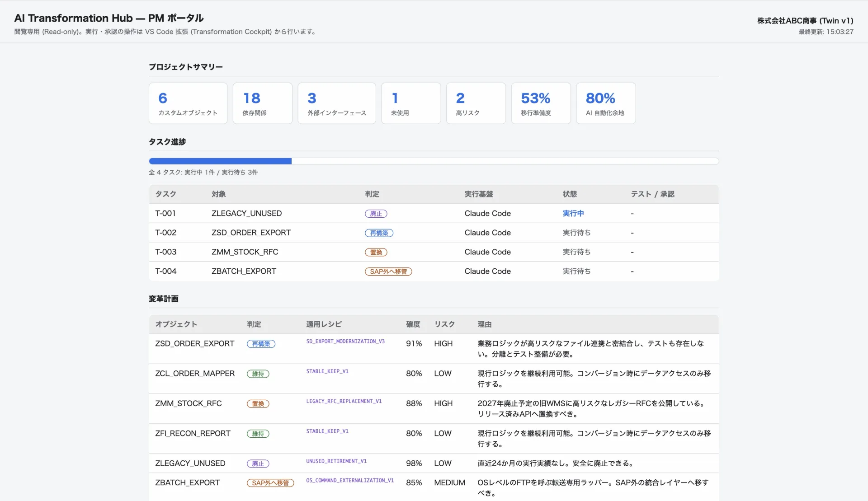Click the 適用レシピ column header
The image size is (868, 501).
coord(324,324)
